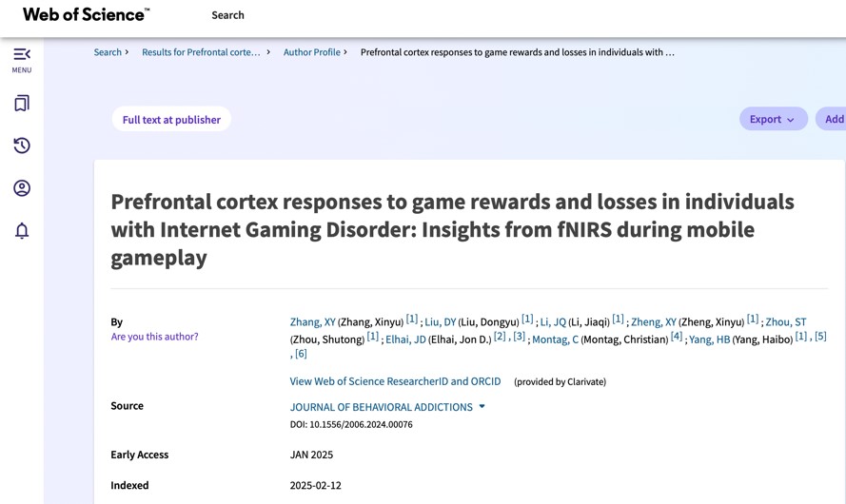Open author Zhang, XY profile
The height and width of the screenshot is (504, 846).
click(312, 322)
